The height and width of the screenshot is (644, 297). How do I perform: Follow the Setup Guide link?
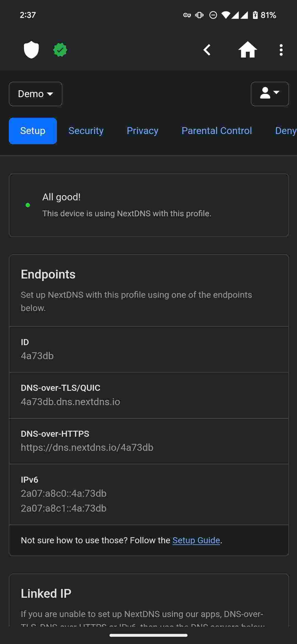click(196, 540)
